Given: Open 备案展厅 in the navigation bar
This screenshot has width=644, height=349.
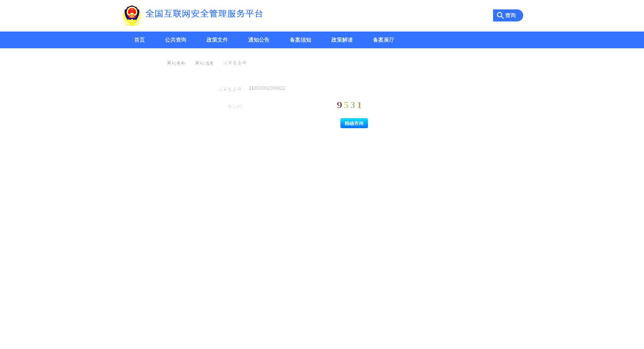Looking at the screenshot, I should 383,40.
